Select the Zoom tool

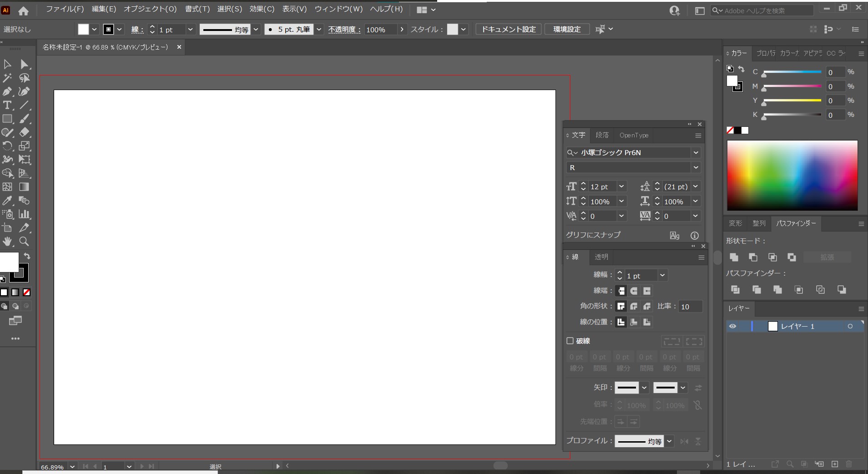coord(24,242)
